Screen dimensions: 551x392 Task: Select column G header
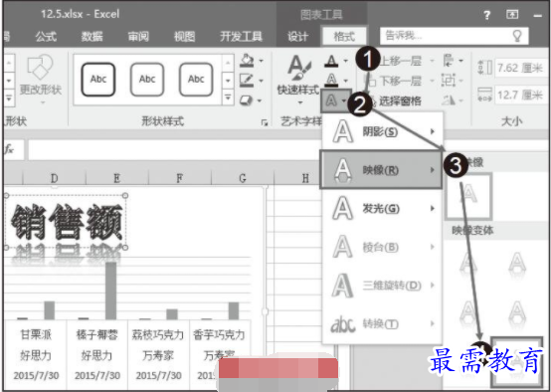[242, 178]
